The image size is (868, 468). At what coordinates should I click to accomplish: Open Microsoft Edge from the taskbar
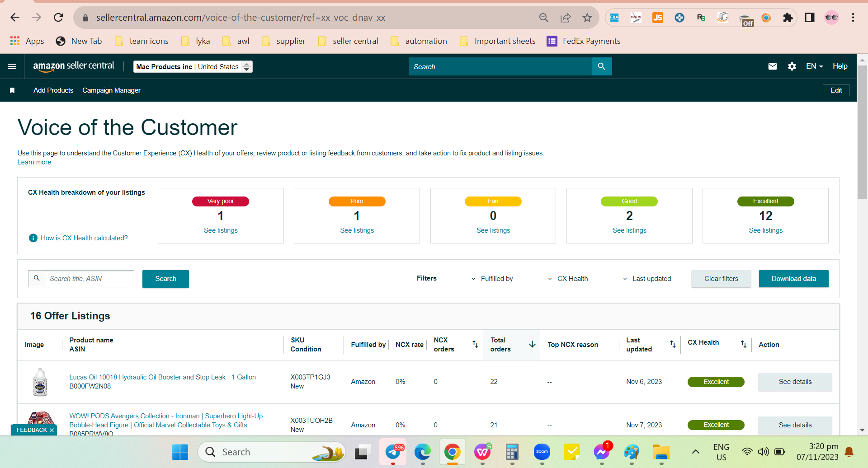click(423, 452)
